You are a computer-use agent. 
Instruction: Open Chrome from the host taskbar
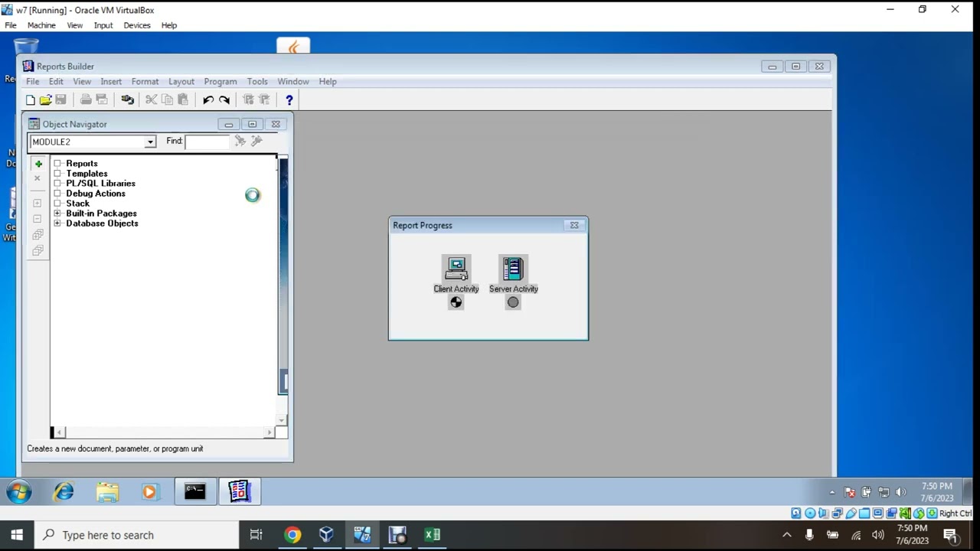point(292,535)
